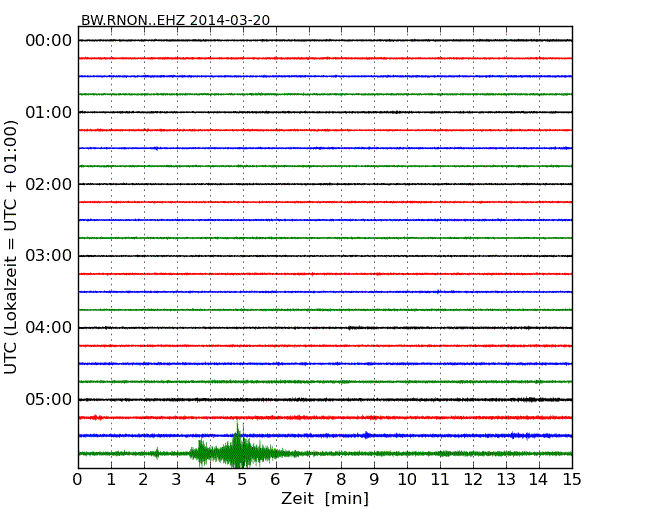Click x-axis tick label 1

111,480
